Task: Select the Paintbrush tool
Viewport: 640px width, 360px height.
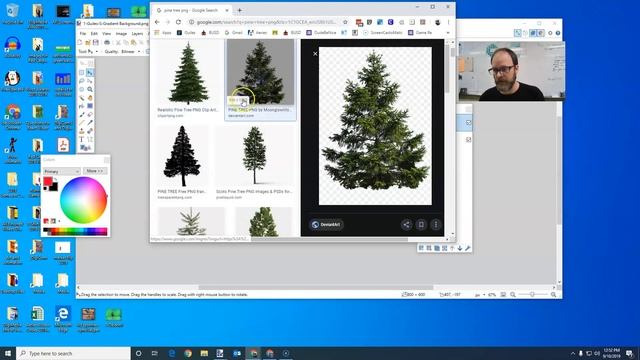Action: tap(82, 114)
